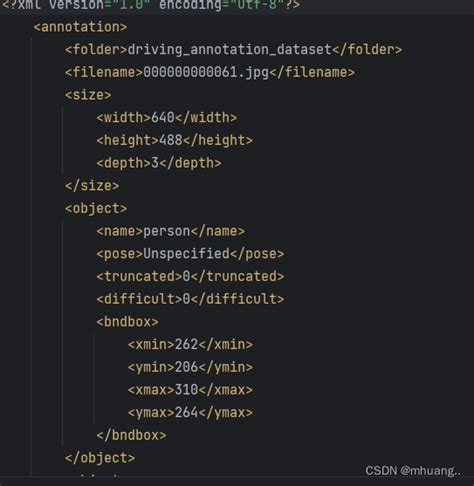Click the filename 000000000061.jpg text

point(206,72)
